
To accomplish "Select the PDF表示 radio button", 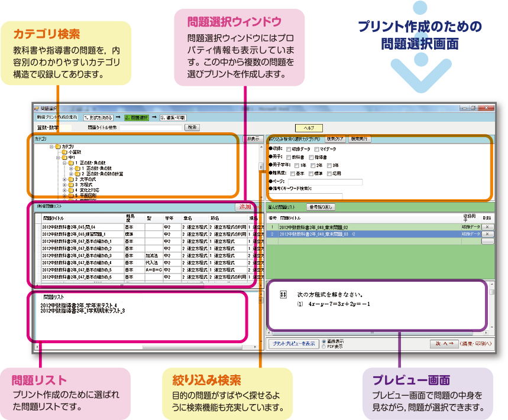I will (322, 346).
